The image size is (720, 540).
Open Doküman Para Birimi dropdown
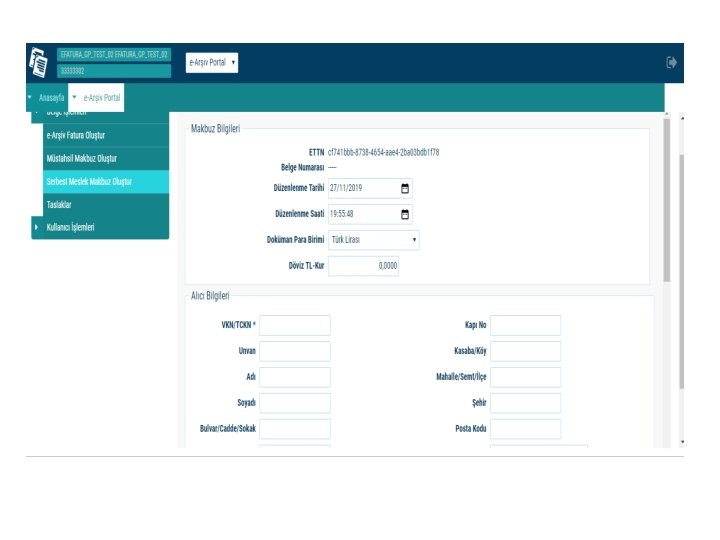[x=373, y=240]
